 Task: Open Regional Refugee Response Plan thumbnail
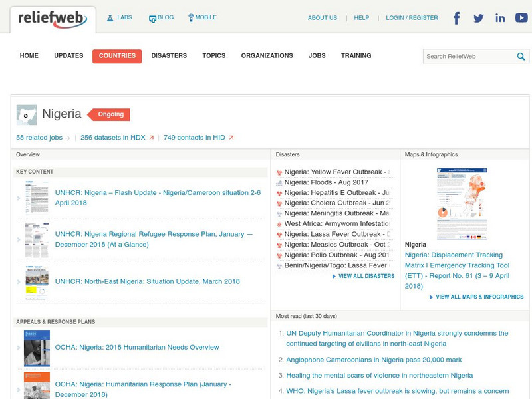pos(37,241)
